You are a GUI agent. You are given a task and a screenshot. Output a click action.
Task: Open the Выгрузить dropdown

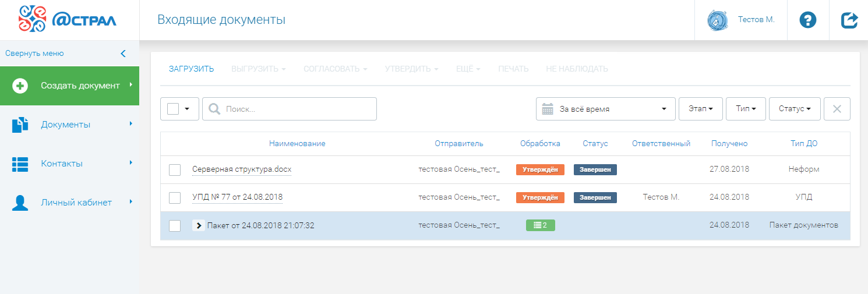tap(259, 69)
